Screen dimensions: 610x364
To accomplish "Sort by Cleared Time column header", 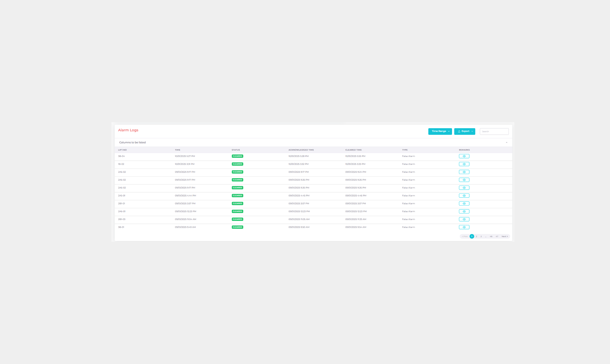I will pos(353,150).
